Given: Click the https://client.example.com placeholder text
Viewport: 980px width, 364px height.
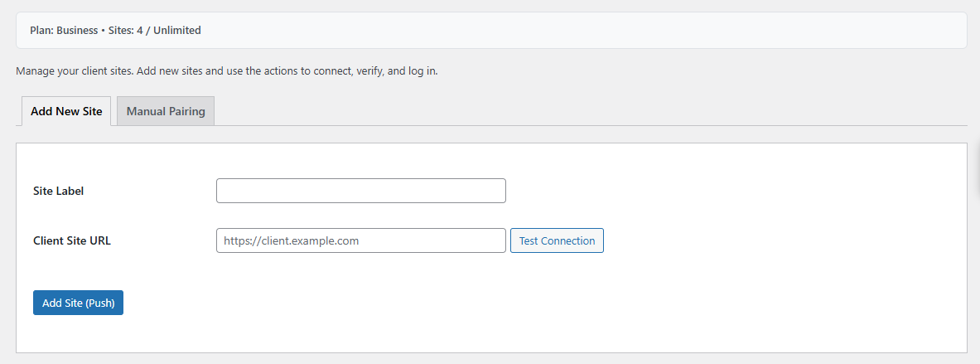Looking at the screenshot, I should [291, 240].
